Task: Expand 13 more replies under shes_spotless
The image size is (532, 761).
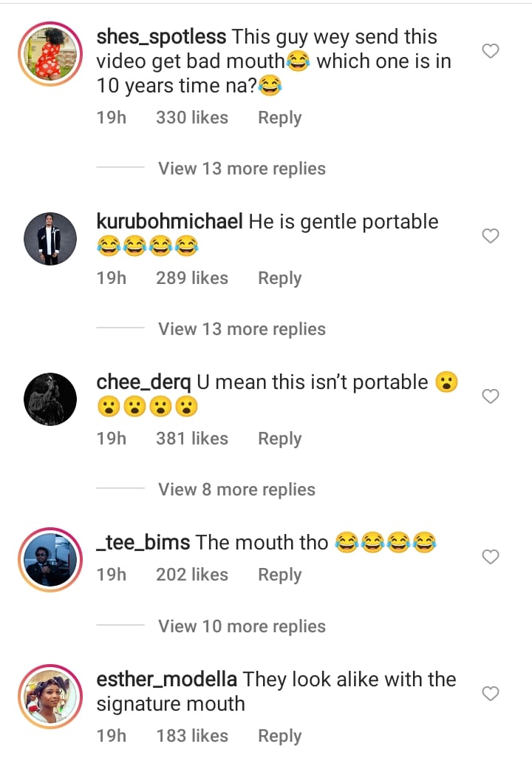Action: pos(242,169)
